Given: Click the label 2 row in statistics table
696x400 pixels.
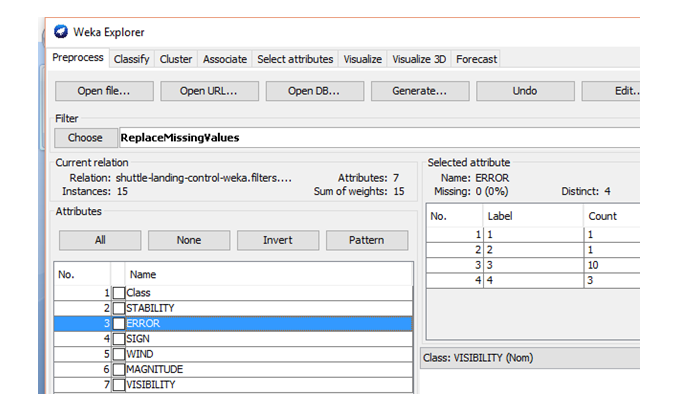Looking at the screenshot, I should [x=533, y=250].
